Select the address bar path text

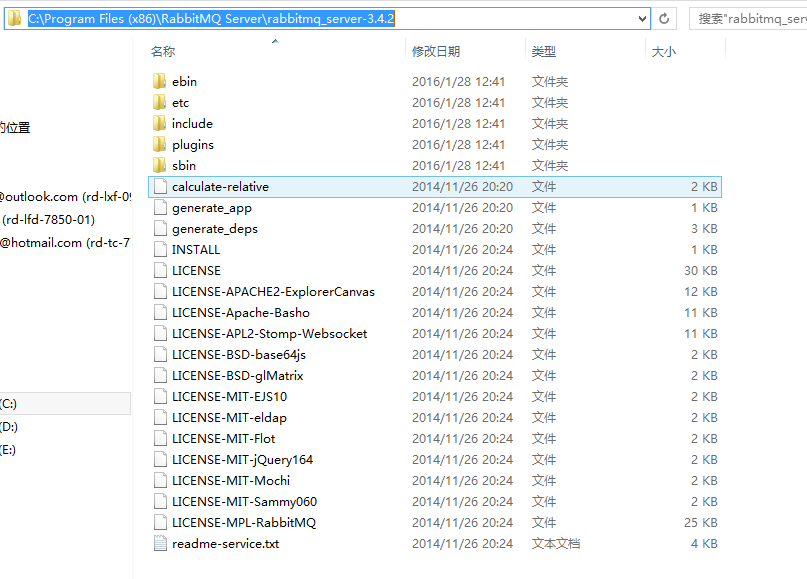pos(211,19)
